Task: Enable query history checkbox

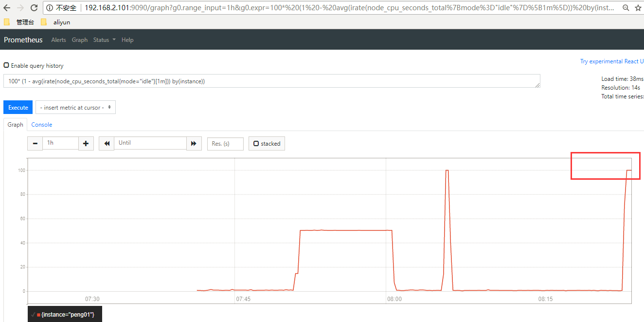Action: pyautogui.click(x=6, y=65)
